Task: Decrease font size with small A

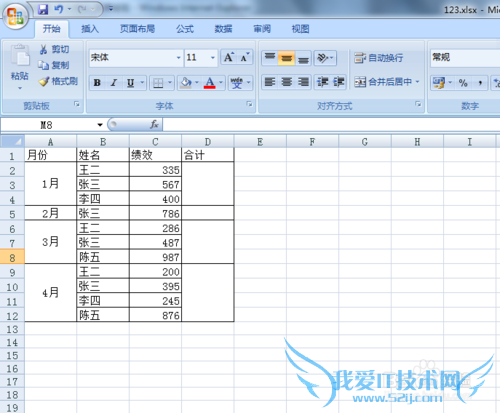Action: [x=245, y=57]
